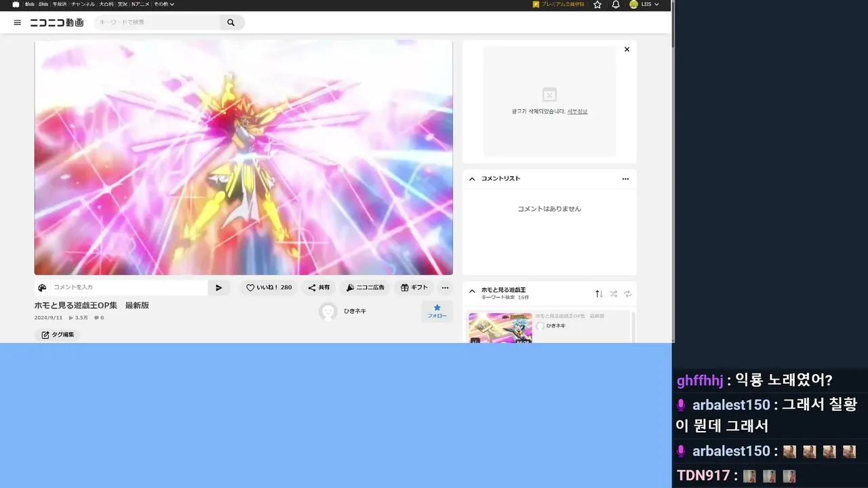Click the プレミアム会員登録 link
Screen dimensions: 868x488
(562, 4)
